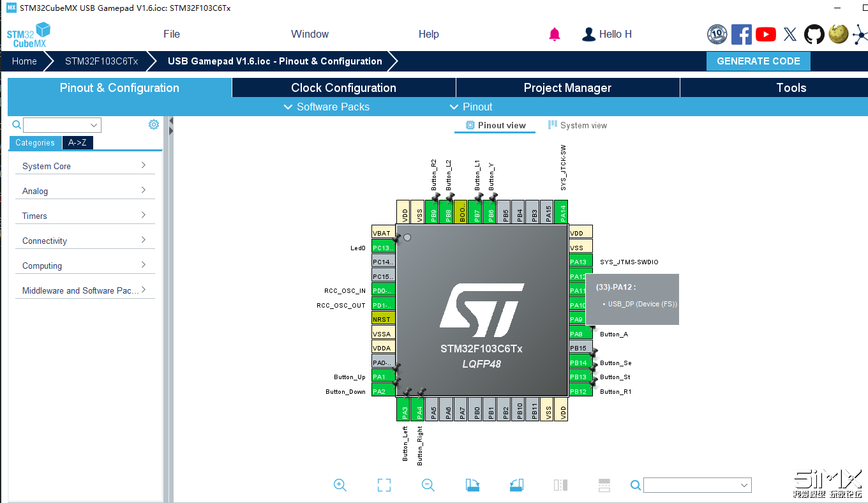The image size is (868, 503).
Task: Click the STM32F103C6Tx breadcrumb
Action: pos(101,61)
